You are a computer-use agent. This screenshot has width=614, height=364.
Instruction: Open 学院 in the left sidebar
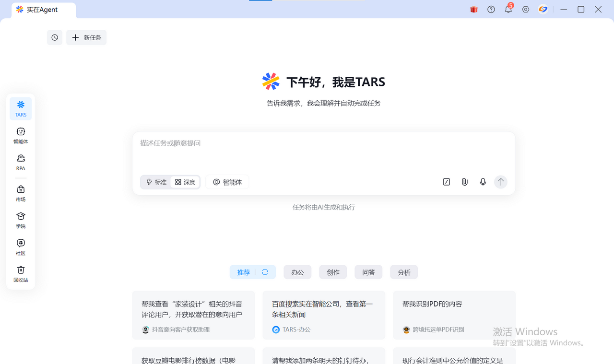tap(21, 220)
